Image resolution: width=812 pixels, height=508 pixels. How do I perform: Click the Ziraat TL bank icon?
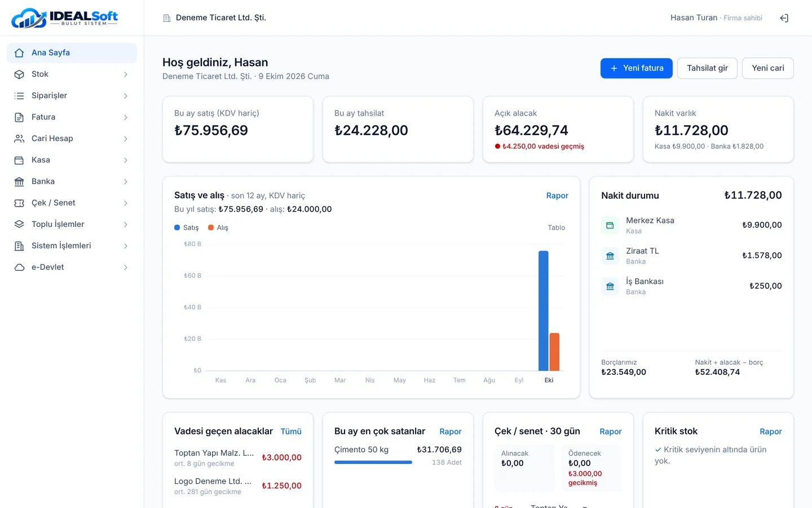(610, 256)
